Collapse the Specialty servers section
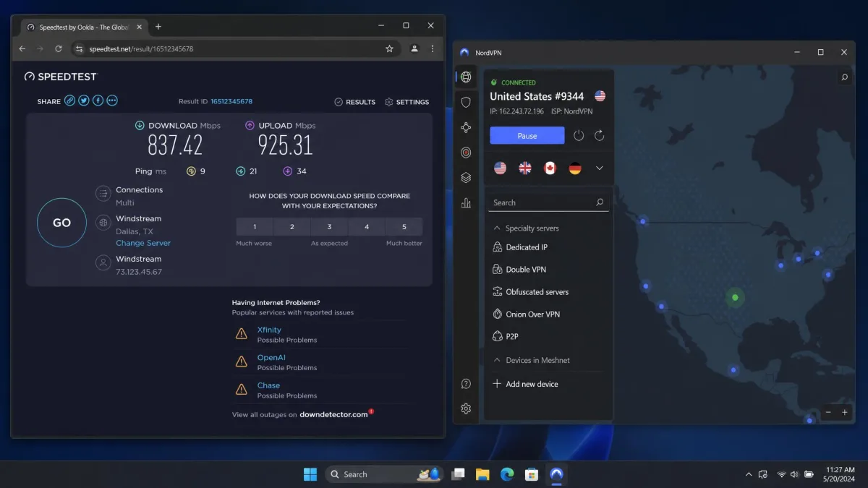868x488 pixels. 497,228
